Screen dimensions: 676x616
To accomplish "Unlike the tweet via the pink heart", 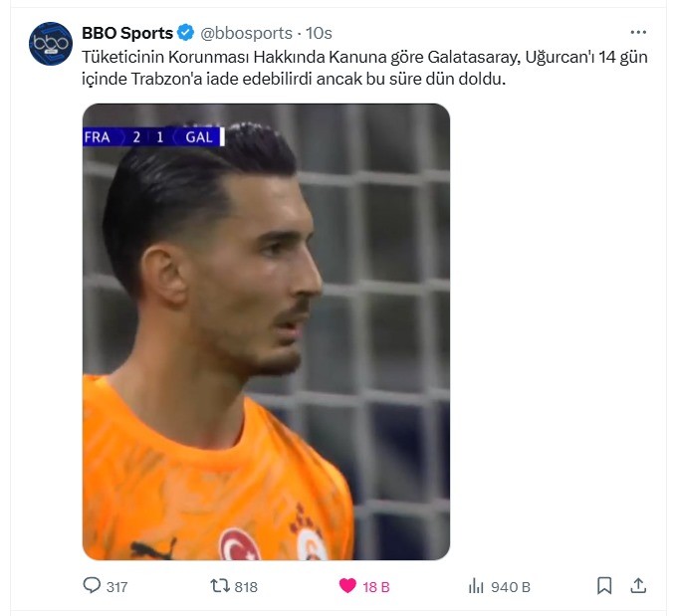I will point(347,586).
